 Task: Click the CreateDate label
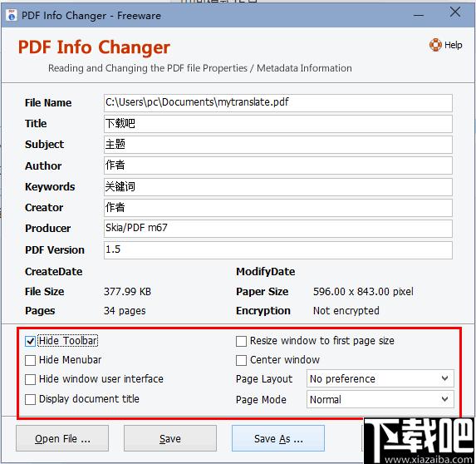click(54, 272)
